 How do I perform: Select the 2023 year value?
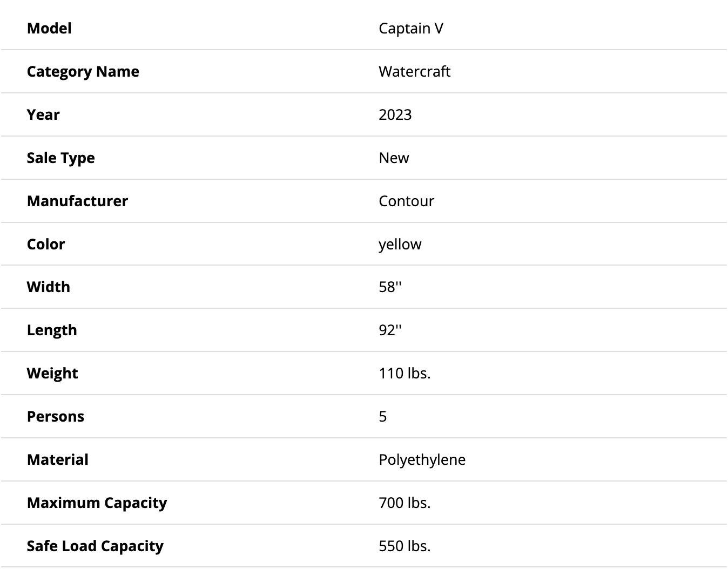pos(395,114)
